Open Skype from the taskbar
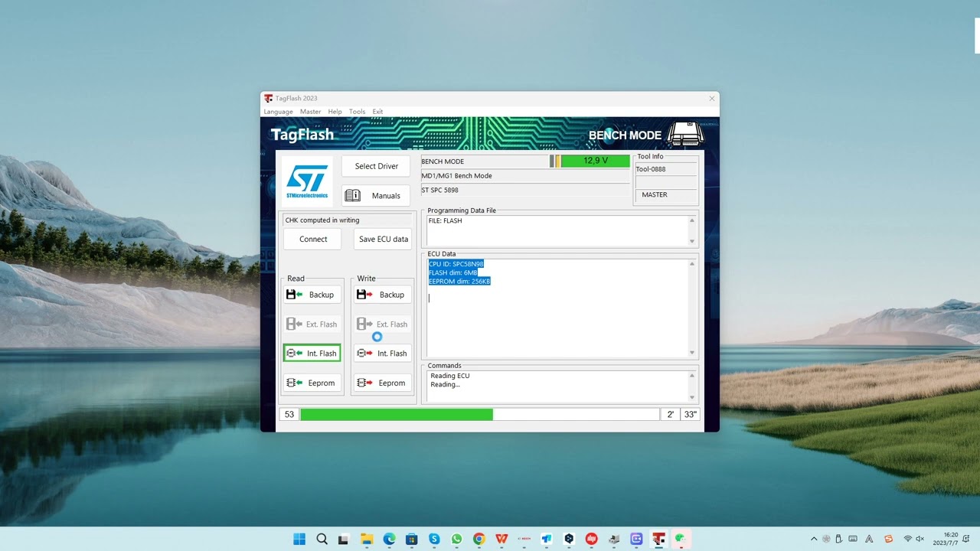This screenshot has width=980, height=551. tap(434, 539)
